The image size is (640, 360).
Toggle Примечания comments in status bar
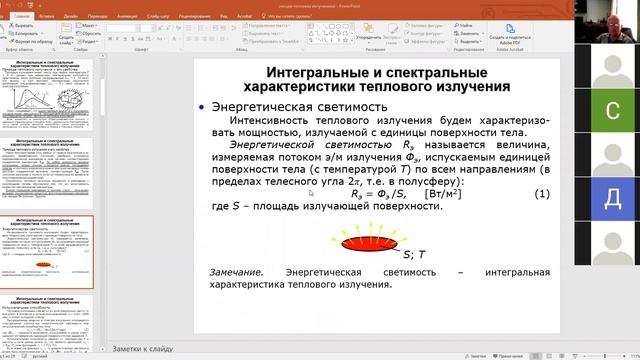[508, 356]
